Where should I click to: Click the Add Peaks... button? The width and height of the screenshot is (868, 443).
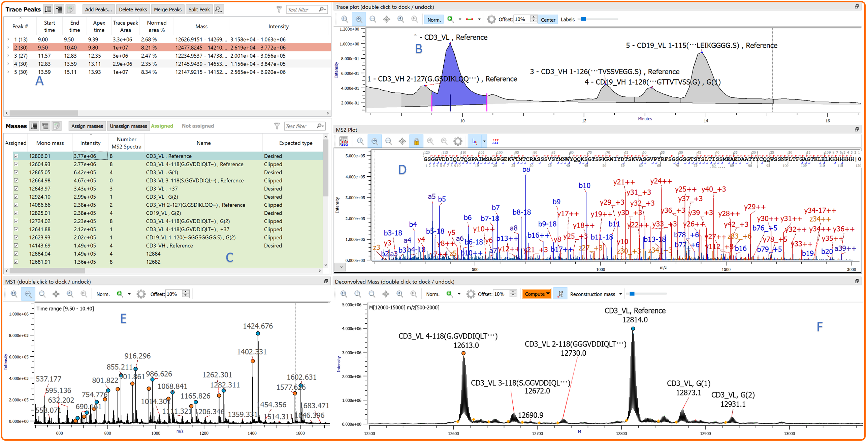click(98, 9)
